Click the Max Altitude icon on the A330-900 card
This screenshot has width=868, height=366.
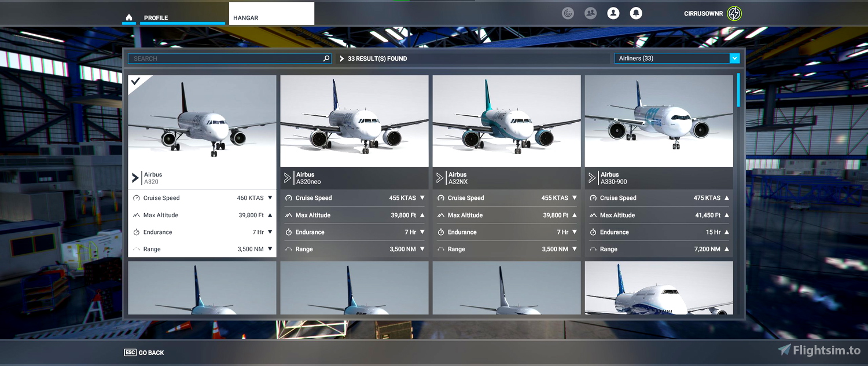point(594,215)
